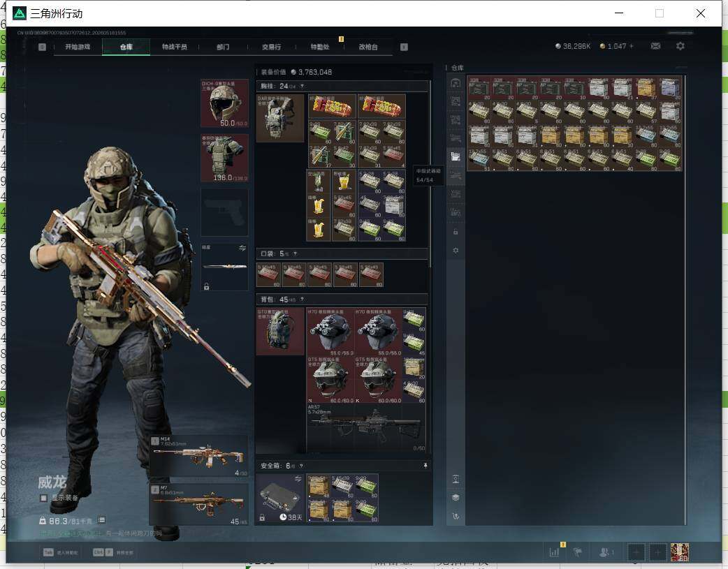Viewport: 728px width, 569px height.
Task: Click the small gear in 仓库 sidebar
Action: click(x=456, y=250)
